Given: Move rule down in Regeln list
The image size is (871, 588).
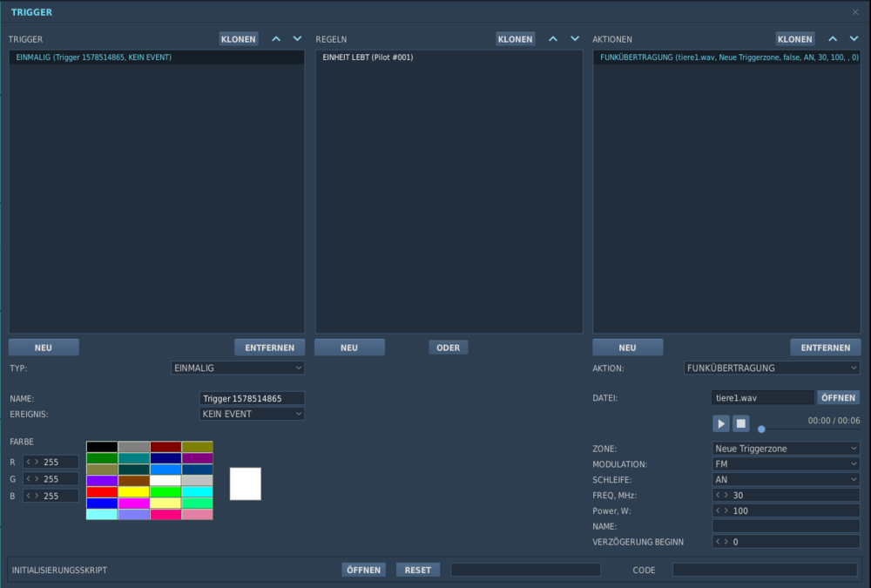Looking at the screenshot, I should pyautogui.click(x=575, y=39).
